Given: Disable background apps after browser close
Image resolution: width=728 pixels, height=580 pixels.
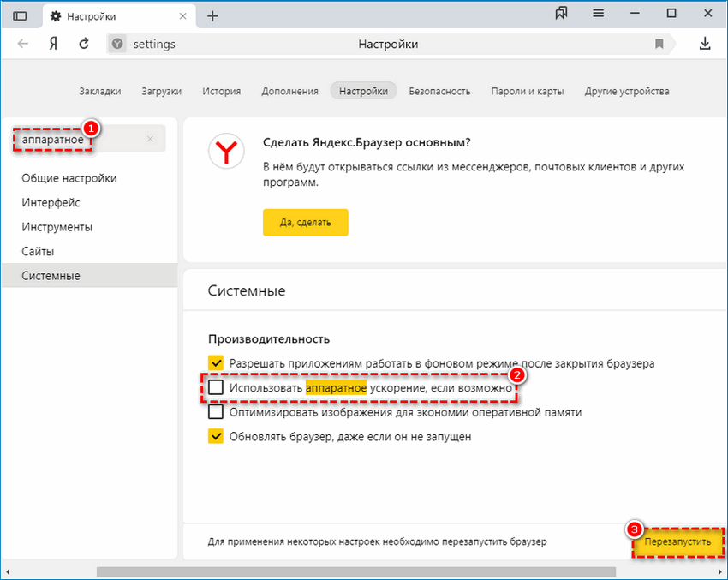Looking at the screenshot, I should tap(214, 362).
